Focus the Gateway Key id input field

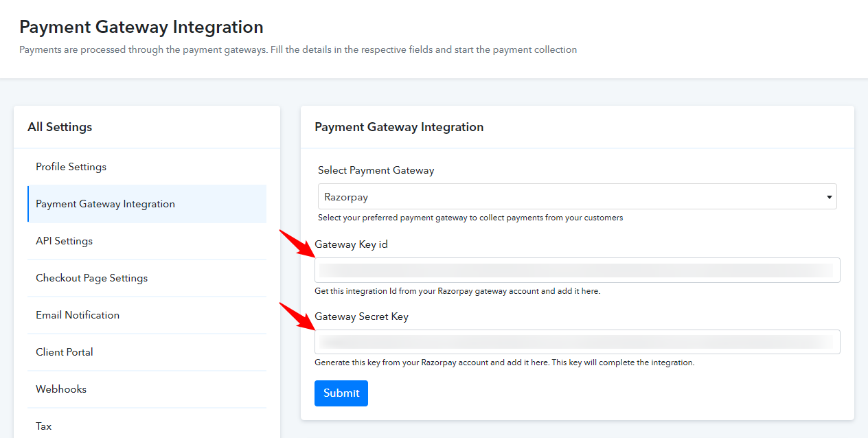click(x=577, y=270)
